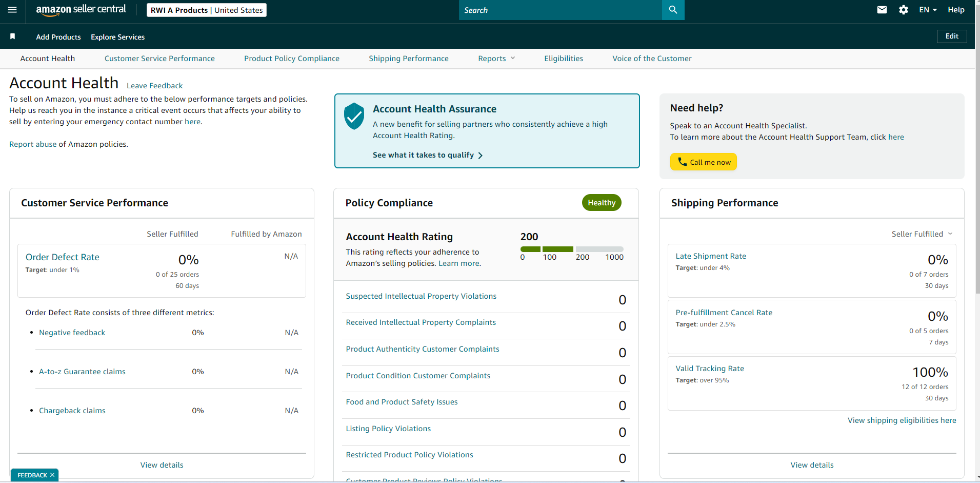Click View shipping eligibilities here
This screenshot has width=980, height=483.
click(902, 420)
